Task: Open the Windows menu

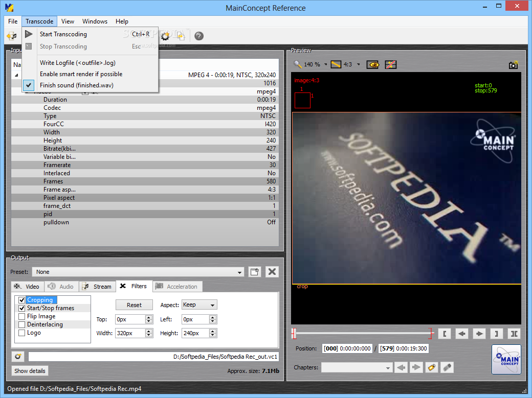Action: pos(95,21)
